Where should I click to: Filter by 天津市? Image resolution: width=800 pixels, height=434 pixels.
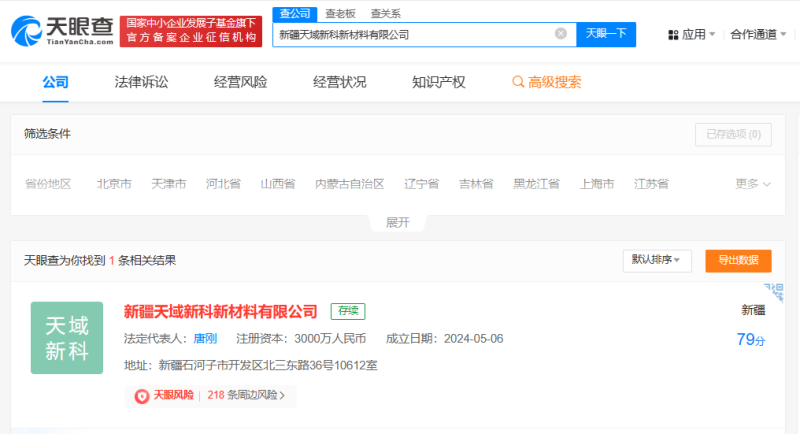168,184
